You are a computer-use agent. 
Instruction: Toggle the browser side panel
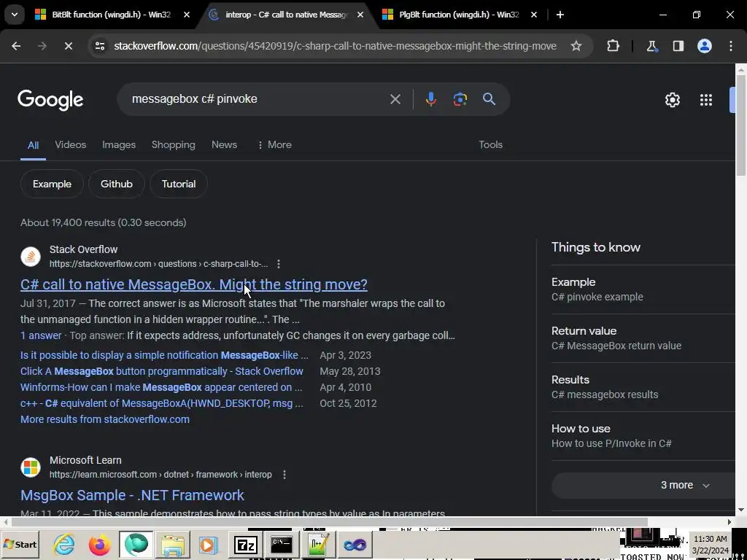click(x=678, y=46)
